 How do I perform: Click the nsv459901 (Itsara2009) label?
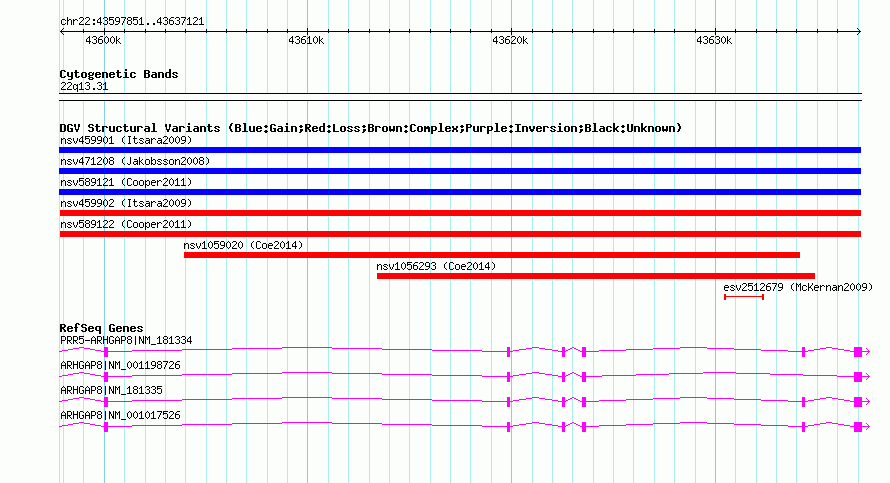126,140
